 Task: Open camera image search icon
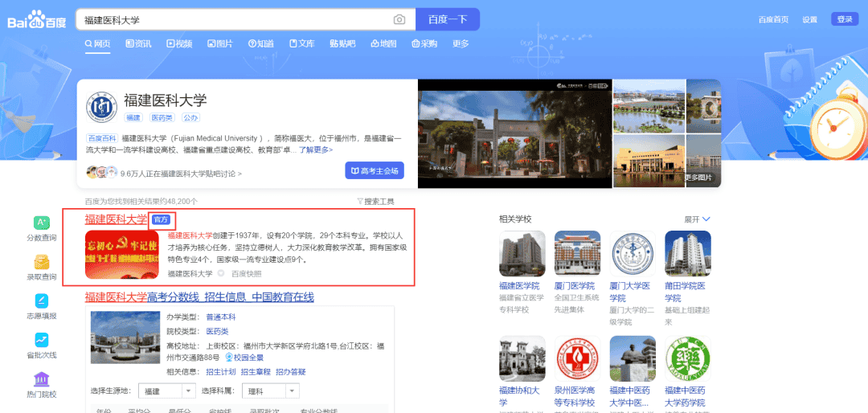(399, 20)
